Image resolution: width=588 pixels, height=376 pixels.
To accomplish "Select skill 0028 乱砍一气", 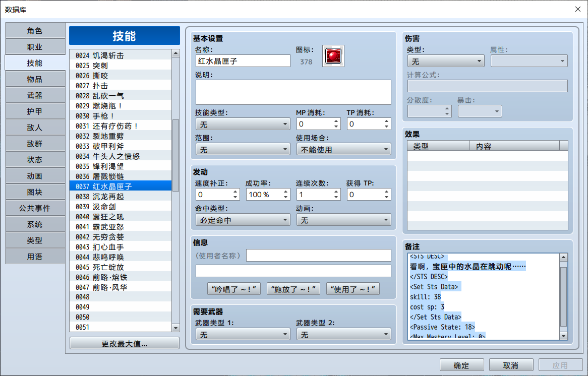I will pyautogui.click(x=121, y=96).
